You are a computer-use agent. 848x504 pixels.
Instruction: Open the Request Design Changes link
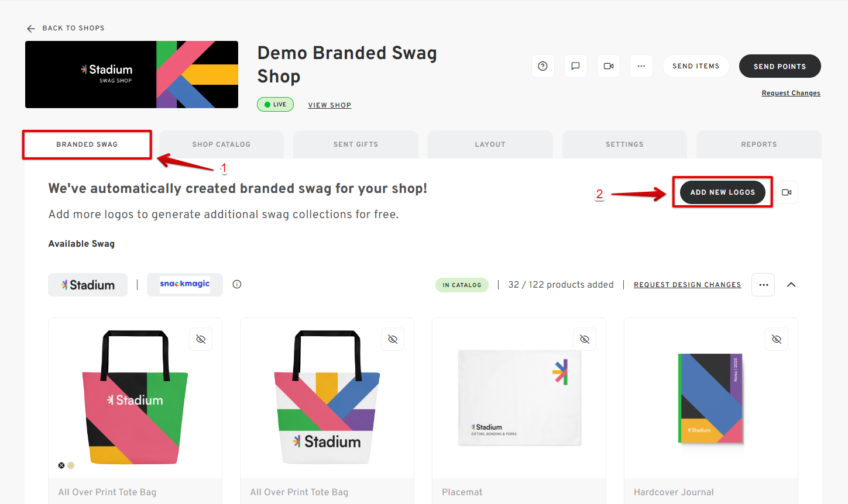687,285
